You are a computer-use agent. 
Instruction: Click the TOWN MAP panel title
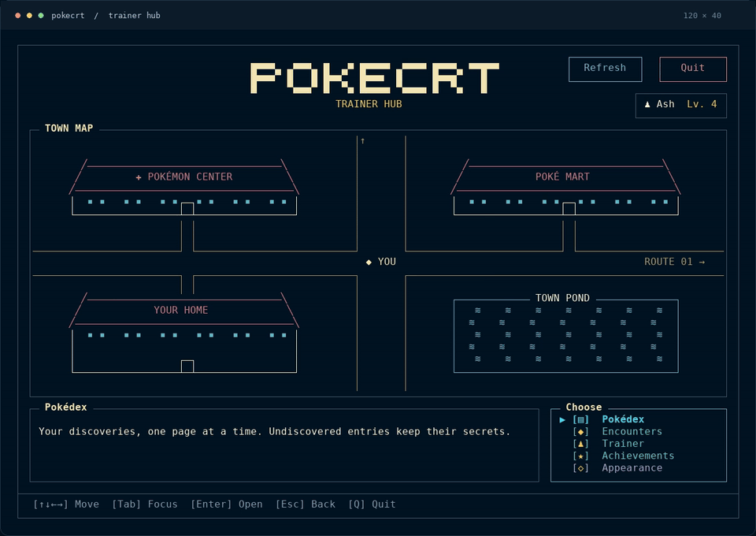click(69, 128)
